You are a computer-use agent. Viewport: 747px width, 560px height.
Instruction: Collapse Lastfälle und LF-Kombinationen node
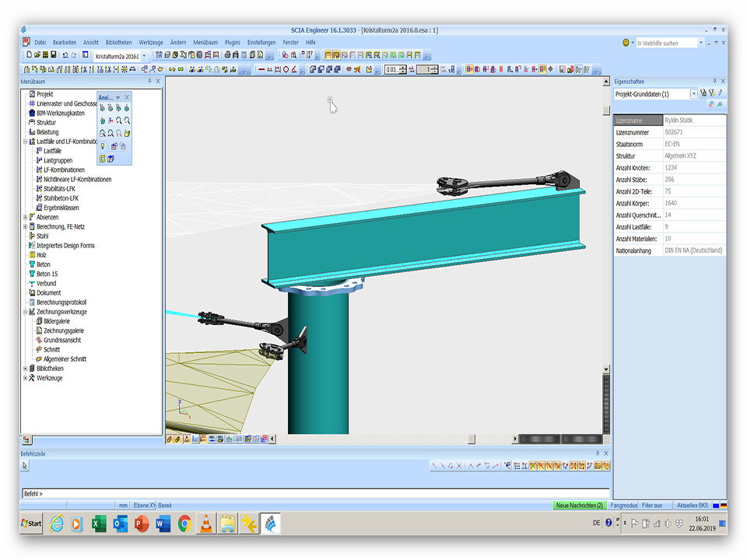[x=25, y=142]
